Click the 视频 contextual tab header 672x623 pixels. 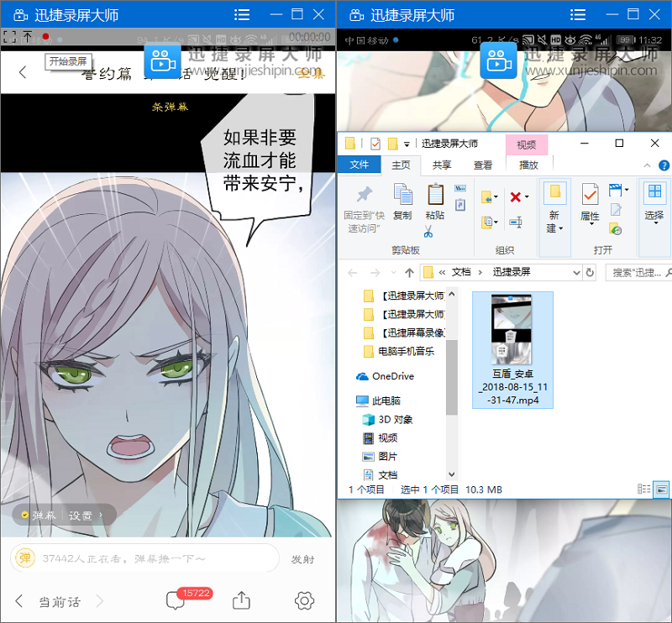[527, 144]
